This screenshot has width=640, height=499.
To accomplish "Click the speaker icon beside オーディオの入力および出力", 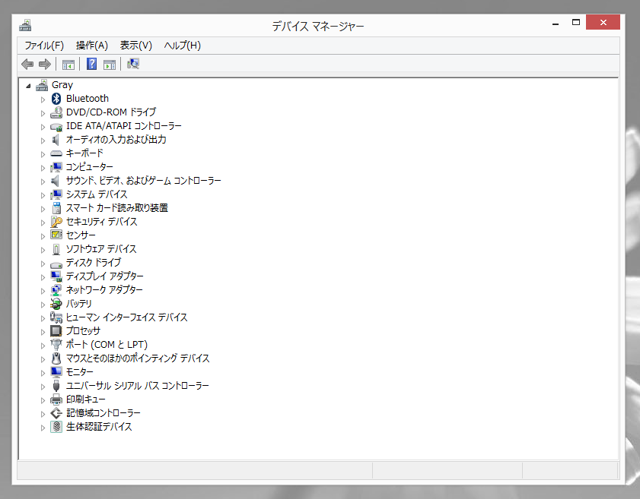I will point(56,140).
